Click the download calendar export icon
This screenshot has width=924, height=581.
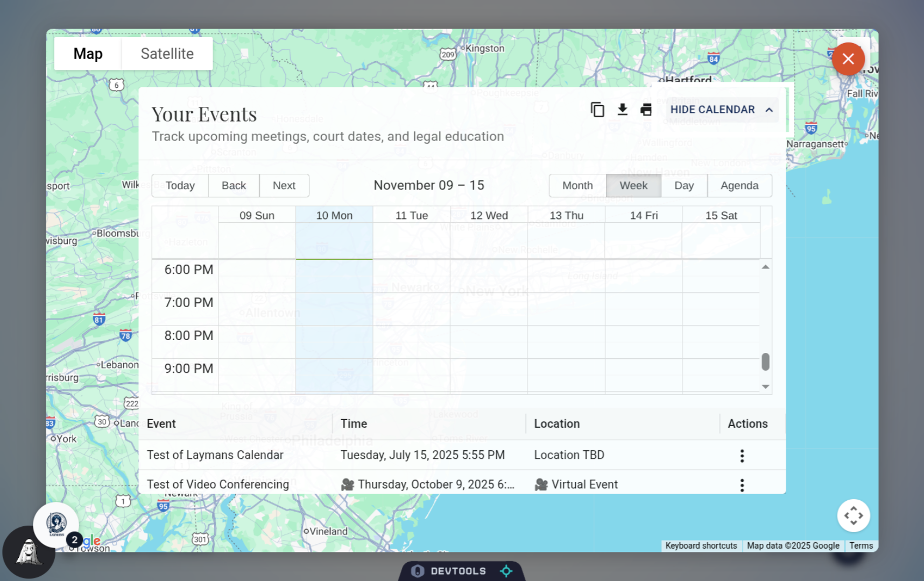[622, 109]
